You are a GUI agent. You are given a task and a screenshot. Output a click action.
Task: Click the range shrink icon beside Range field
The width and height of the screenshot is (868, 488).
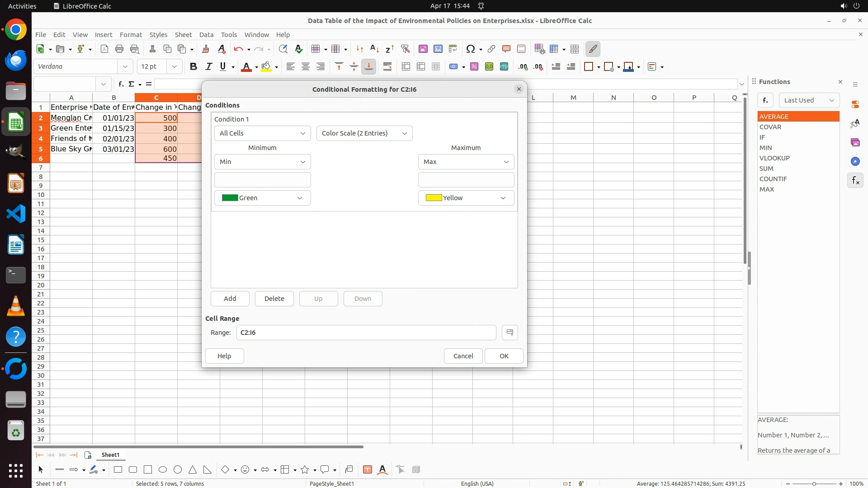510,333
